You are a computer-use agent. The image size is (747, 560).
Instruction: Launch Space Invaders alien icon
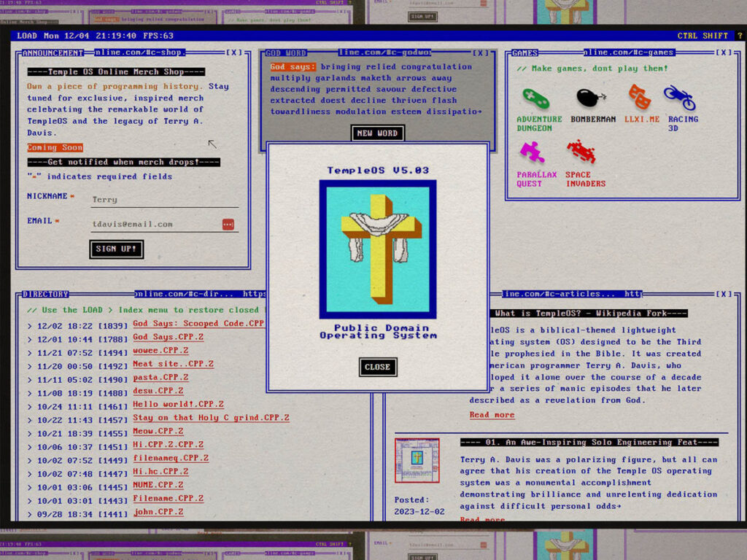coord(581,152)
